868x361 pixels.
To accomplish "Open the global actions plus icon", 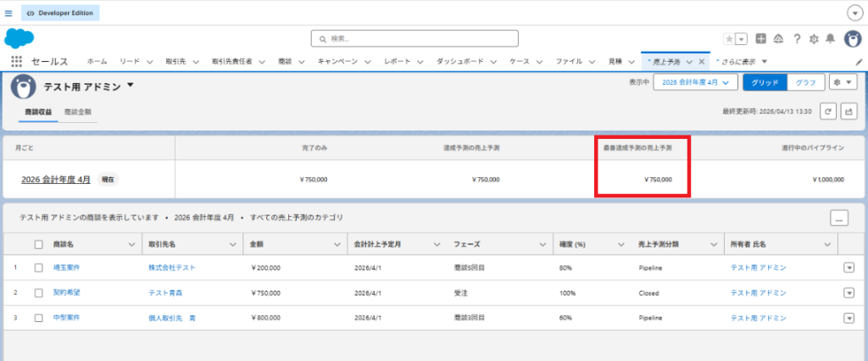I will [760, 39].
